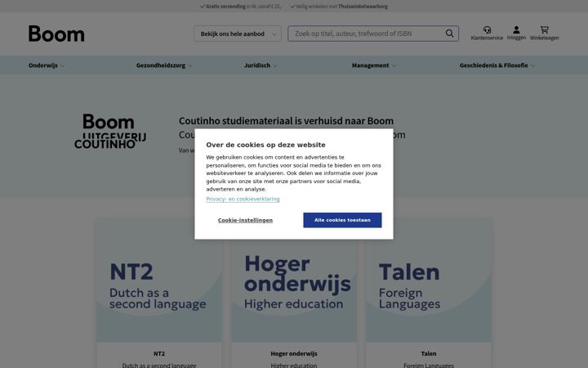Open Cookie-instellingen link
The image size is (588, 368).
[x=245, y=220]
